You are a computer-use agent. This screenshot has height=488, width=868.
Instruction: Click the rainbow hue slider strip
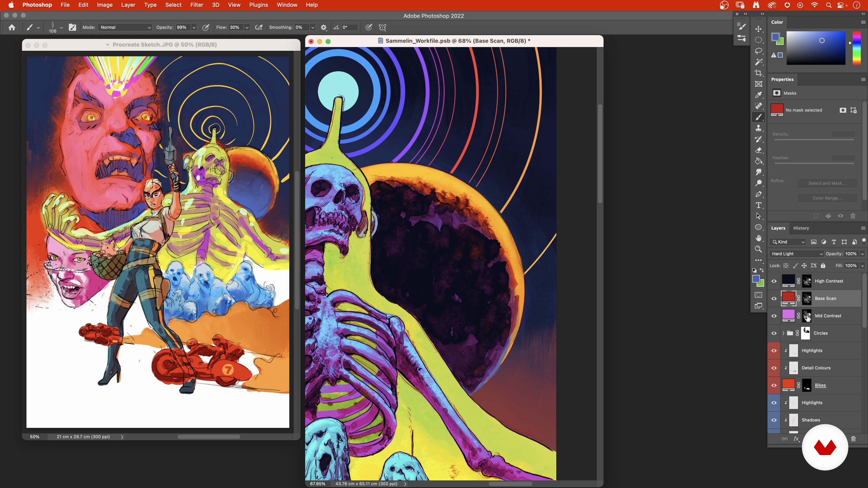[856, 48]
